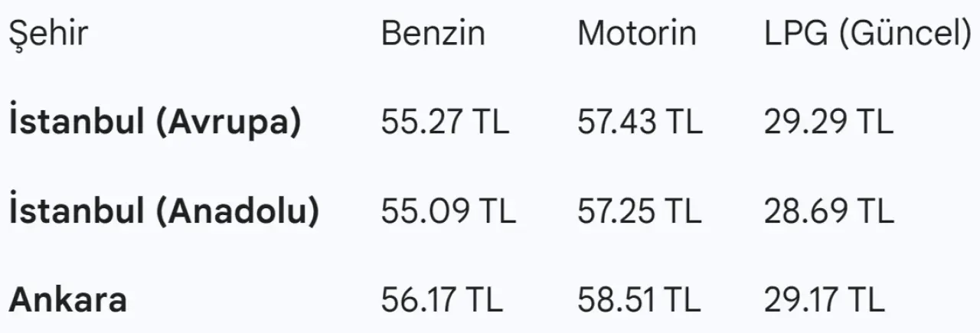Select the LPG price 28.69 TL
The width and height of the screenshot is (980, 333).
828,212
